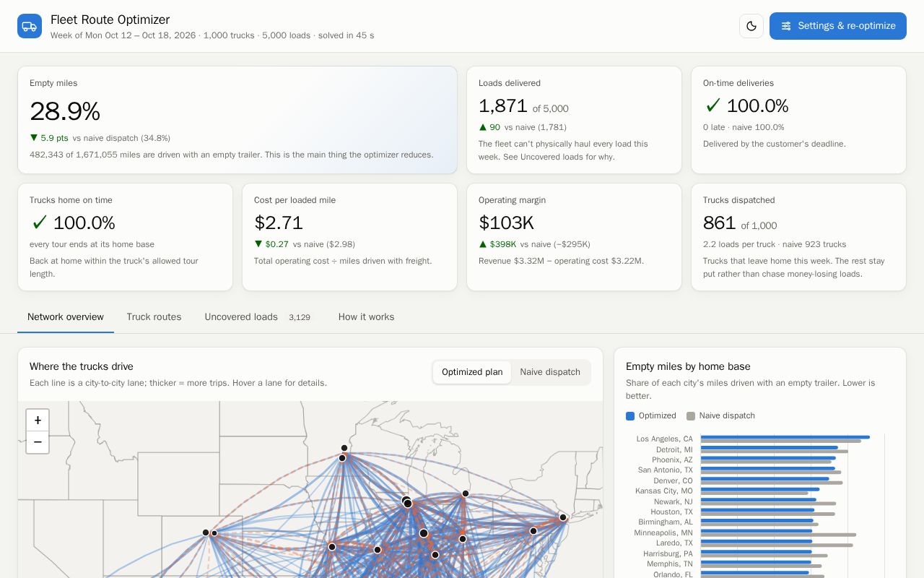
Task: Open the How it works tab
Action: [x=366, y=317]
